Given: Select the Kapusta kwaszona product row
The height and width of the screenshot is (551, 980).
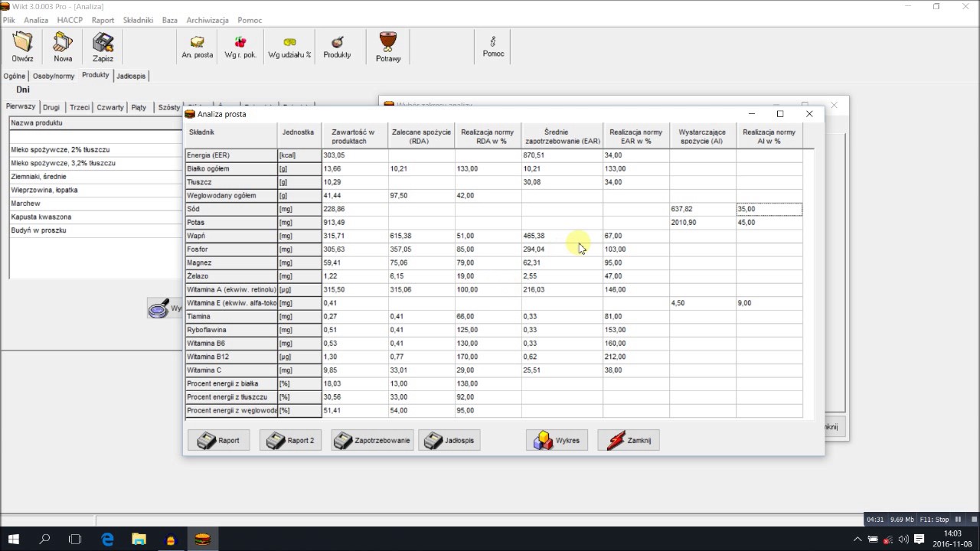Looking at the screenshot, I should [96, 217].
